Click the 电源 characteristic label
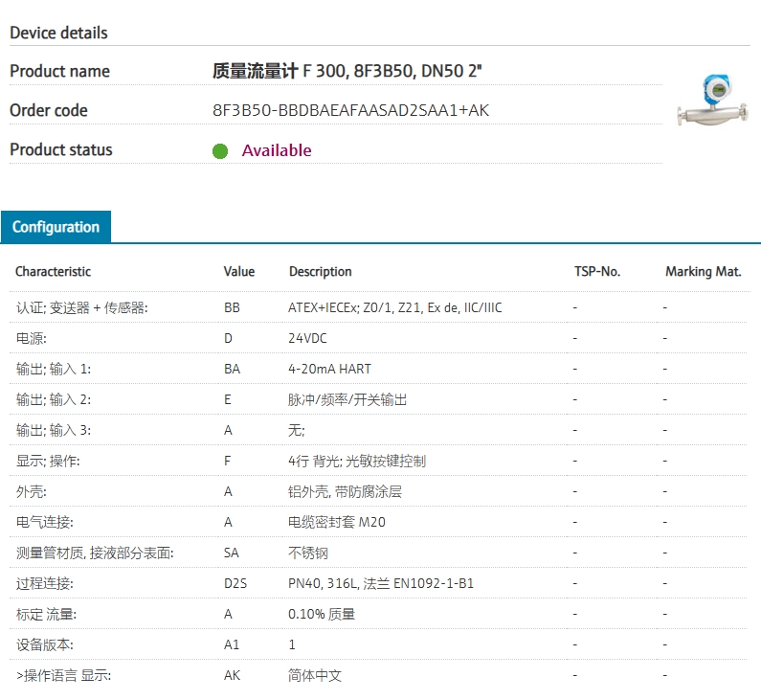Viewport: 761px width, 700px height. point(31,338)
